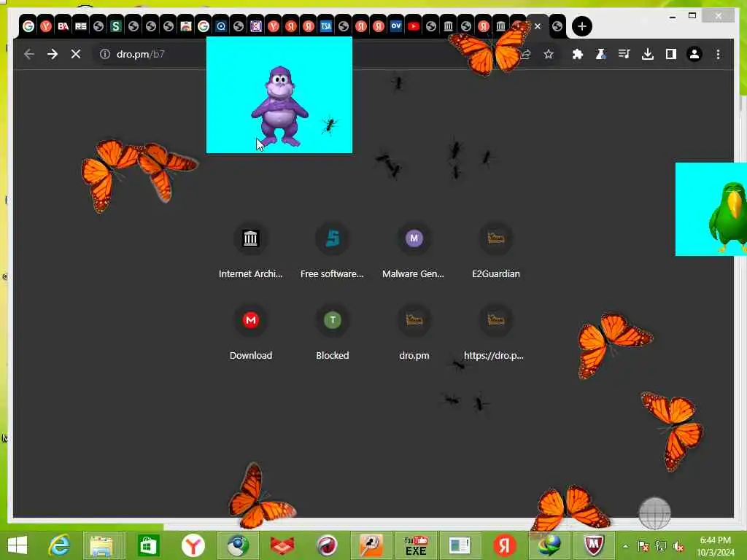Show hidden system tray icons
The width and height of the screenshot is (747, 560).
(x=625, y=546)
